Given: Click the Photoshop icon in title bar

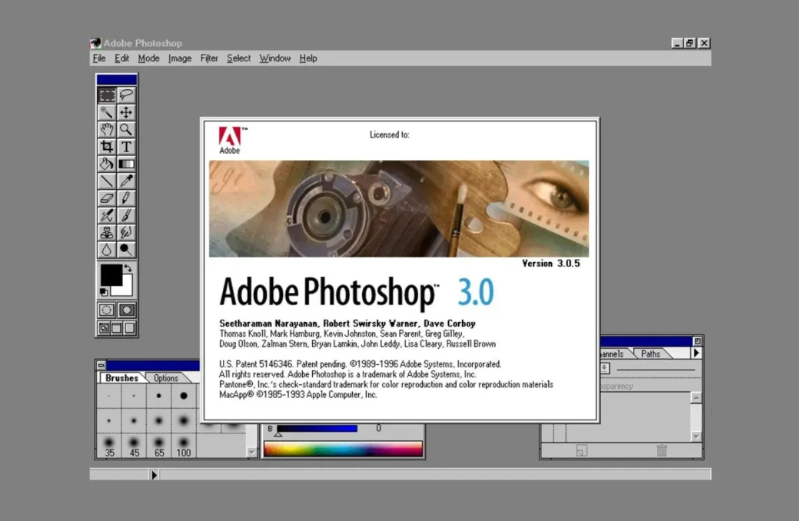Looking at the screenshot, I should (95, 43).
